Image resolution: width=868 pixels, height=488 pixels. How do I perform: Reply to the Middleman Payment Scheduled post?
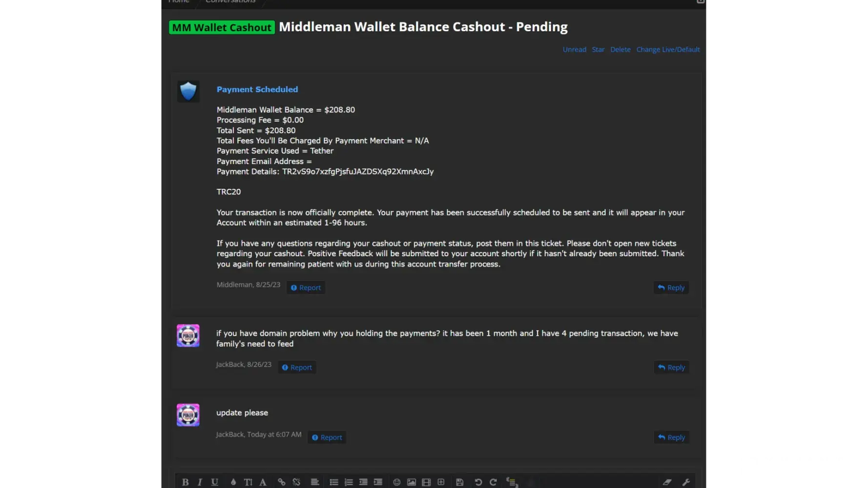(671, 287)
